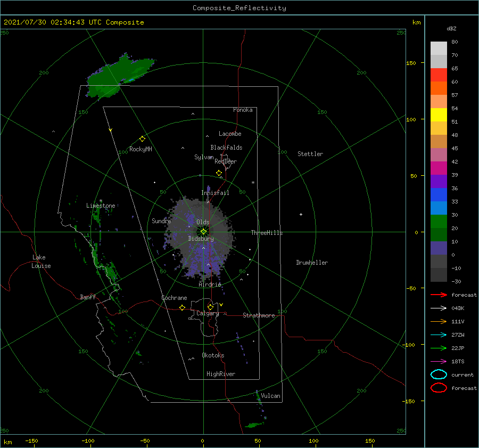Click the ThreeHills town label

click(x=267, y=233)
